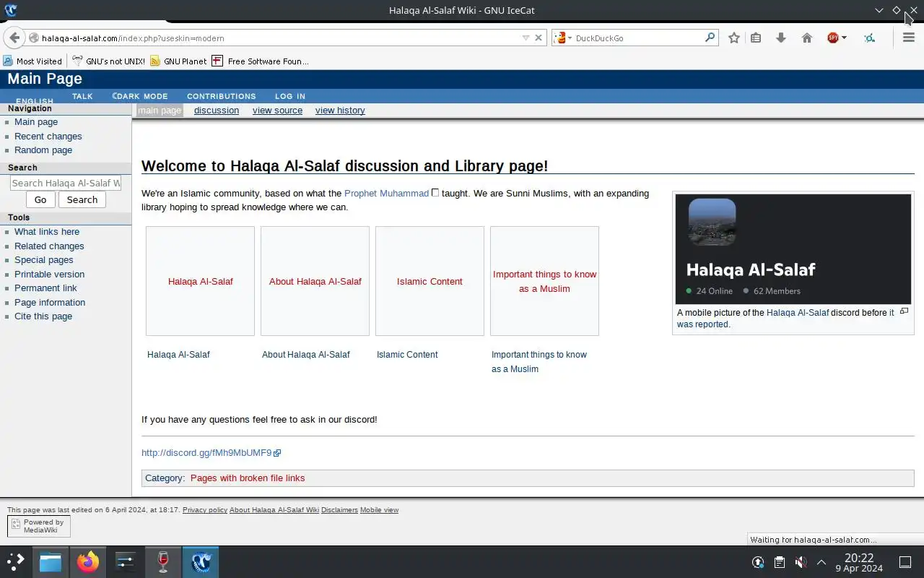Open the blue Islamic Content caption link
The image size is (924, 578).
coord(407,355)
